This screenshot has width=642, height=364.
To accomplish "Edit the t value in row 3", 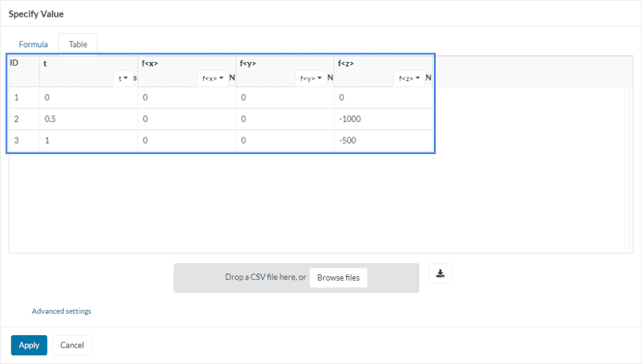I will click(88, 140).
